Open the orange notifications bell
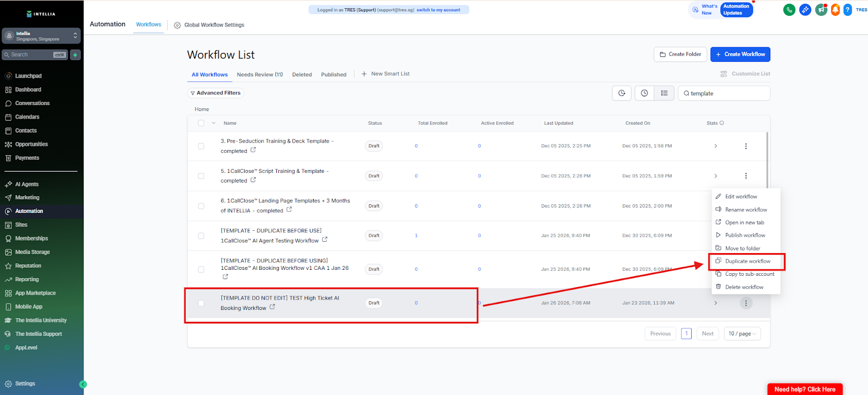Viewport: 868px width, 395px height. tap(835, 10)
